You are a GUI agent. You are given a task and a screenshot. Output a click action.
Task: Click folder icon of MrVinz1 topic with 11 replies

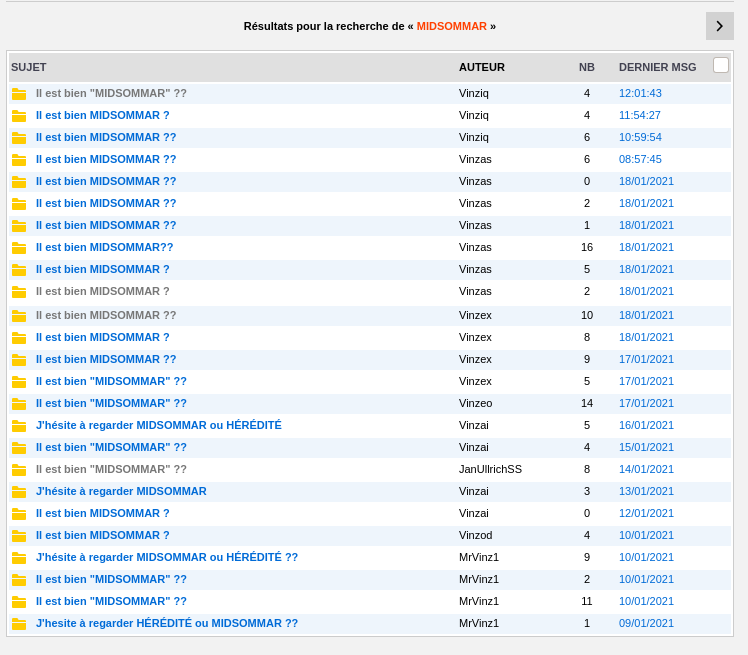(19, 601)
